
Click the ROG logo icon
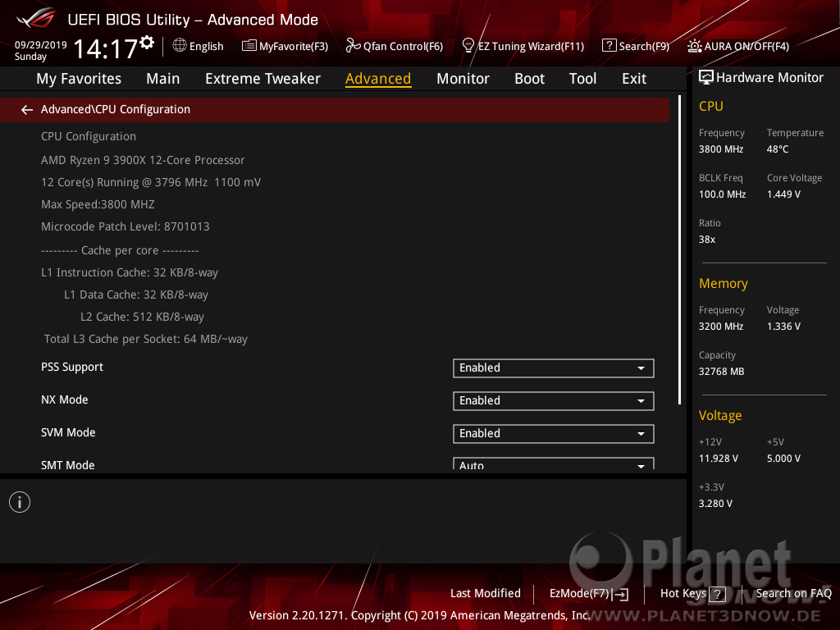(36, 18)
